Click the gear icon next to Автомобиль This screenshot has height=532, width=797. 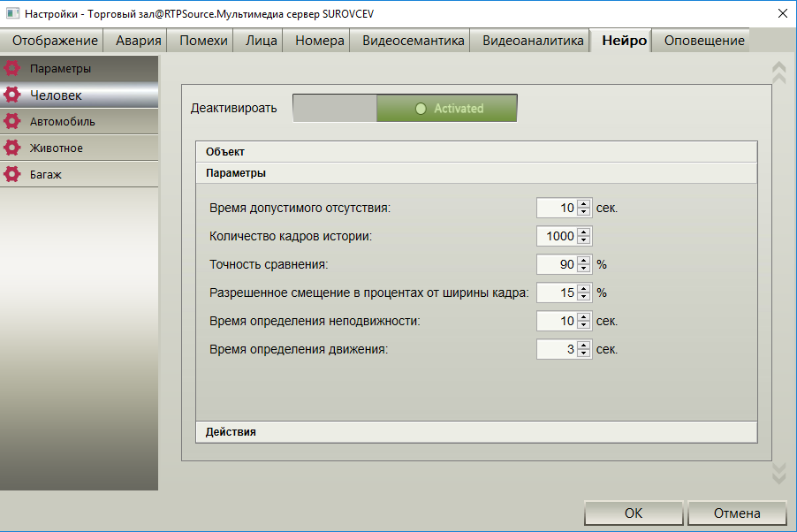[12, 121]
